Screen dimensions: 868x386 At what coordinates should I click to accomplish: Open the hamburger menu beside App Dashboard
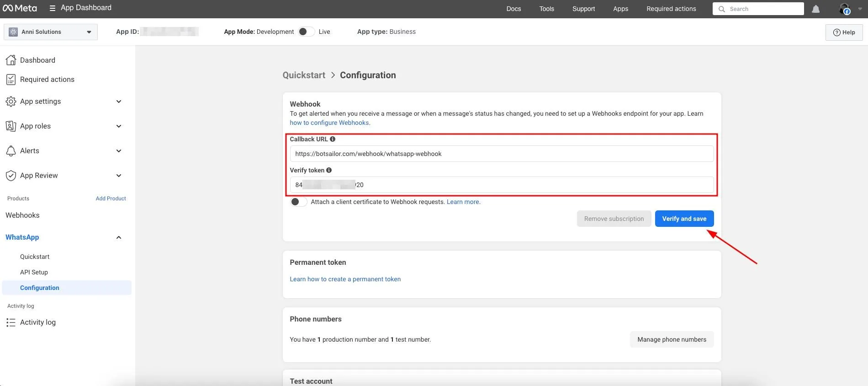(53, 8)
